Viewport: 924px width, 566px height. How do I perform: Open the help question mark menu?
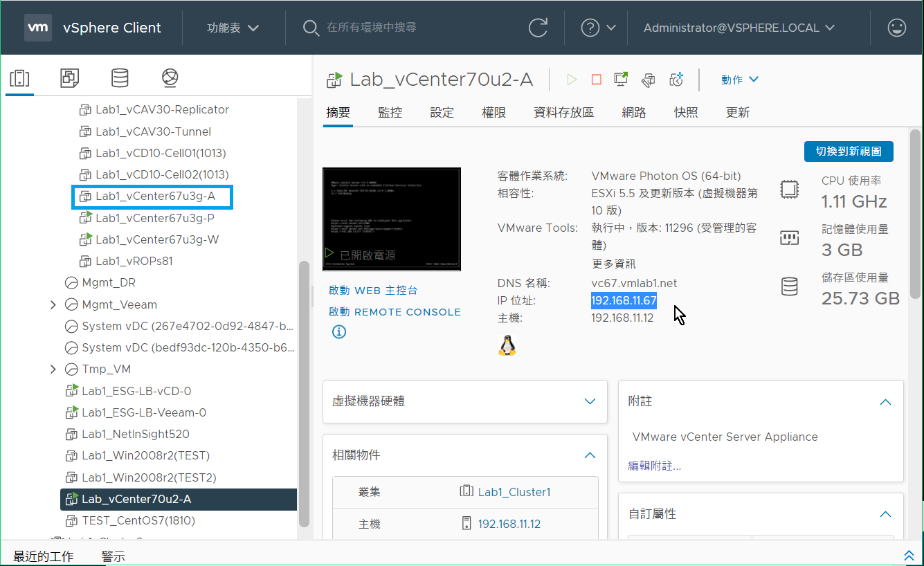[598, 28]
